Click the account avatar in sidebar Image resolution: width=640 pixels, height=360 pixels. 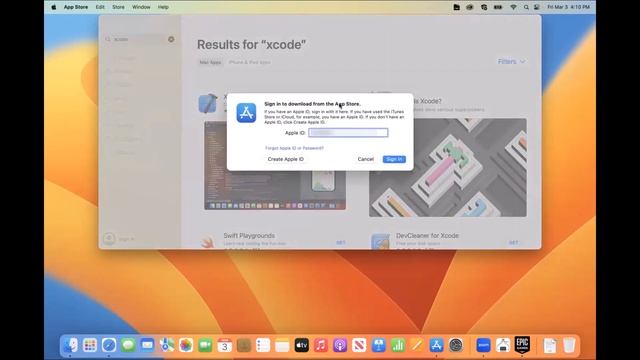click(109, 238)
